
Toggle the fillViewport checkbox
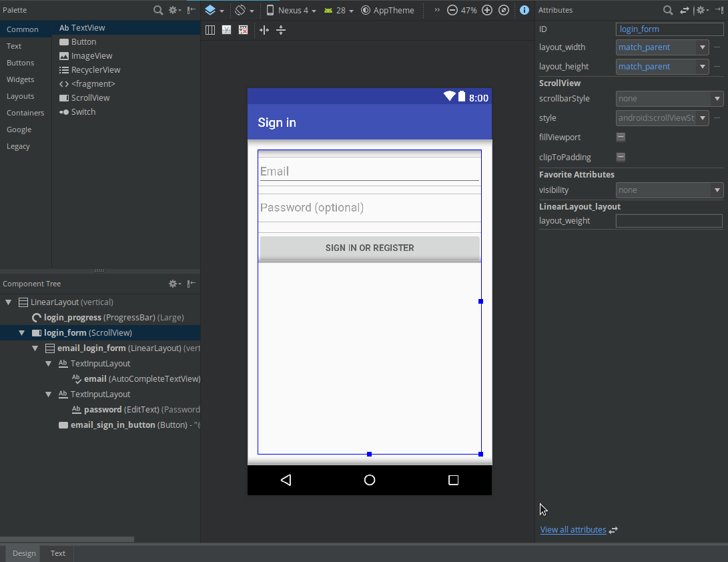[x=621, y=137]
